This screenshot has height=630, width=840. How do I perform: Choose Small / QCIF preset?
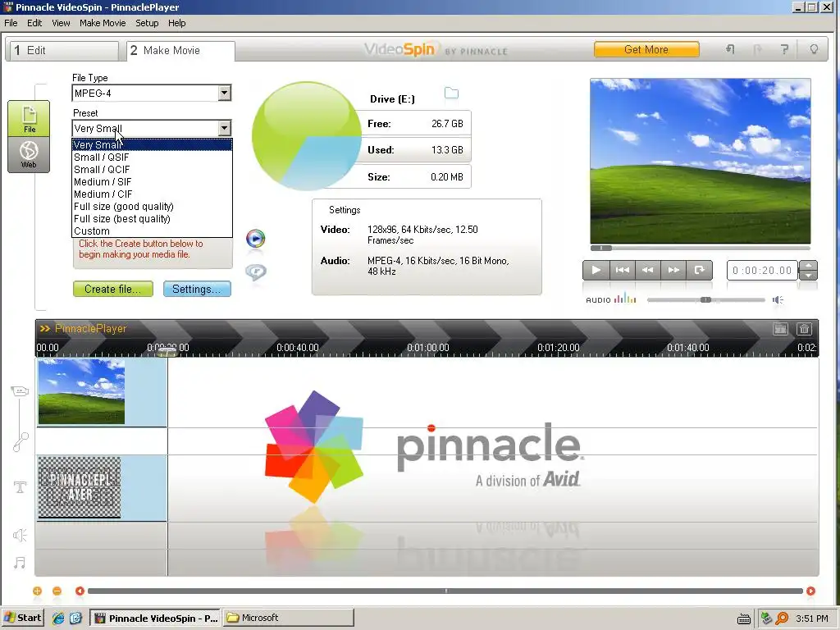tap(152, 169)
